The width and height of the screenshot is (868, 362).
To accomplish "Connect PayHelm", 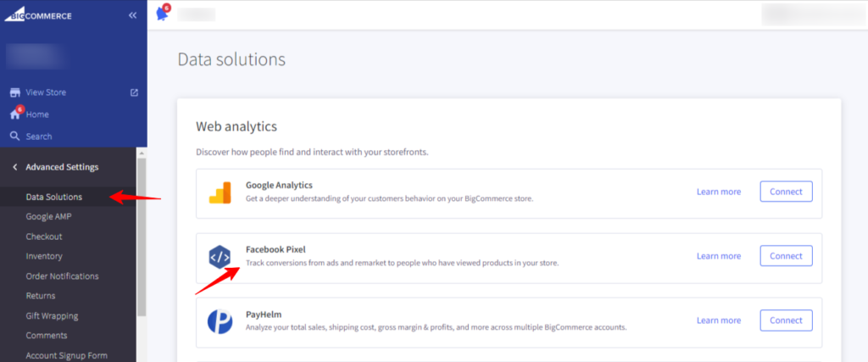I will pyautogui.click(x=786, y=320).
